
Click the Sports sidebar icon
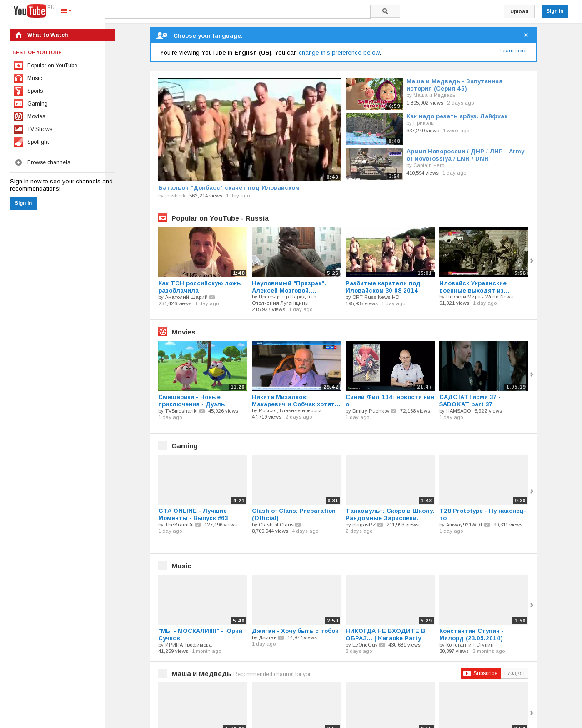pyautogui.click(x=19, y=91)
